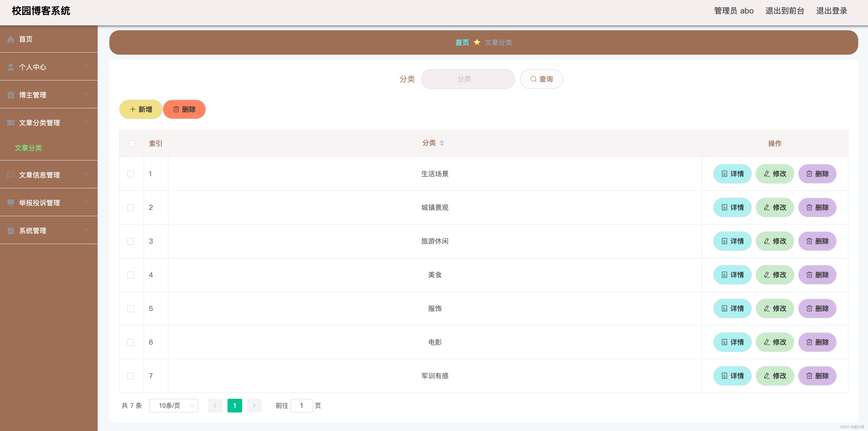The height and width of the screenshot is (431, 868).
Task: Check the box for row 1 生活场景
Action: point(130,174)
